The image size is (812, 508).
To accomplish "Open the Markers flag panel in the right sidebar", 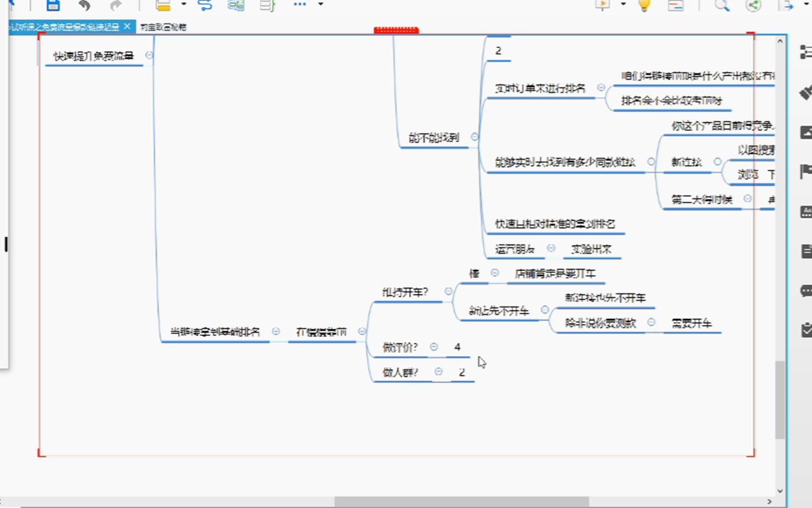I will 806,172.
